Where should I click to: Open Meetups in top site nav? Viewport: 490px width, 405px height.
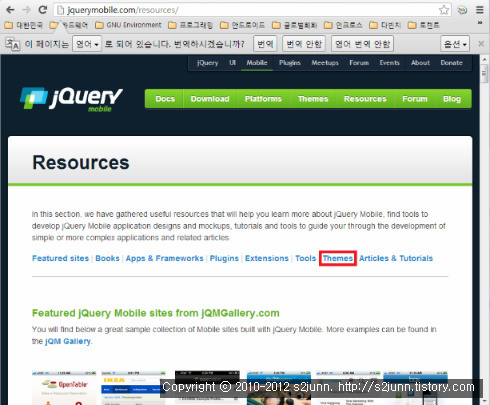(325, 63)
